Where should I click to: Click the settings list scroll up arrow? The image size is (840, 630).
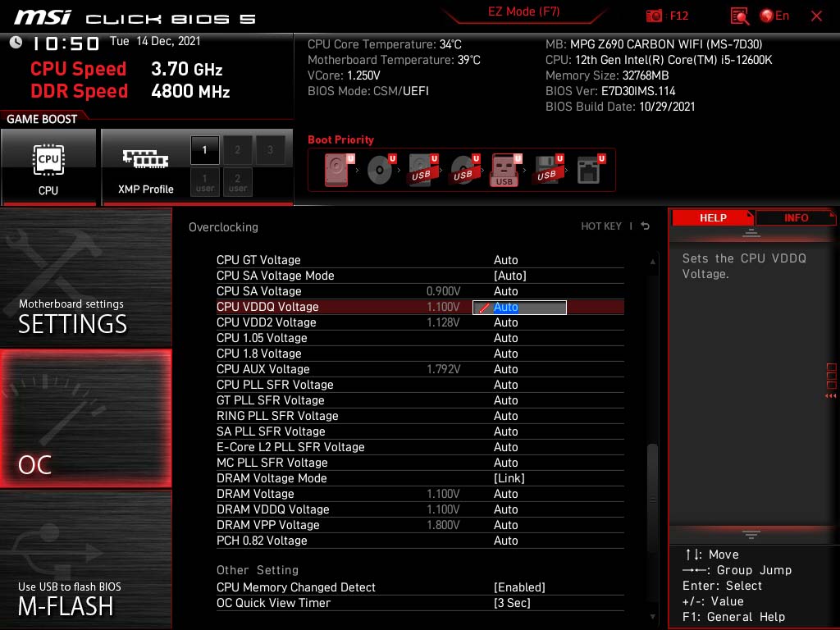pyautogui.click(x=652, y=262)
